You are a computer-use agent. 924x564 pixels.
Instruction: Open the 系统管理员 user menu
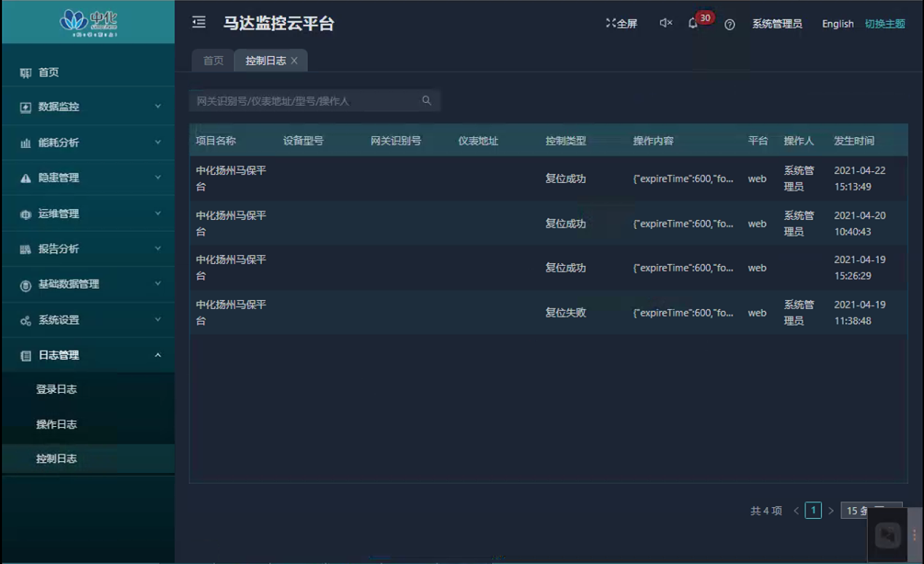pos(777,24)
